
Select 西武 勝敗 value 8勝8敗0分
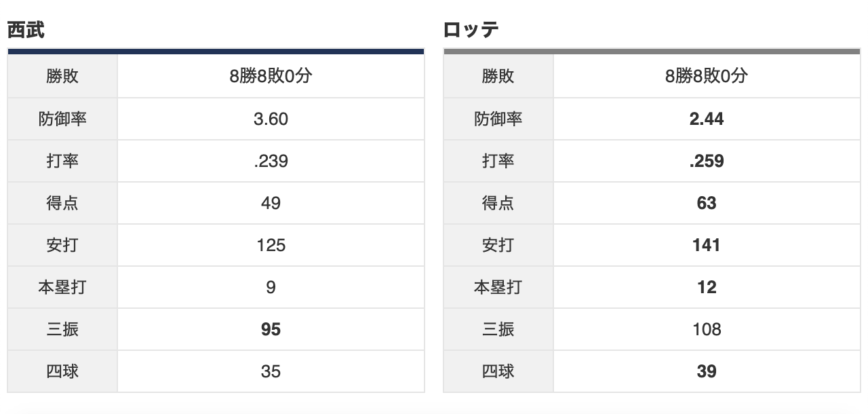271,77
